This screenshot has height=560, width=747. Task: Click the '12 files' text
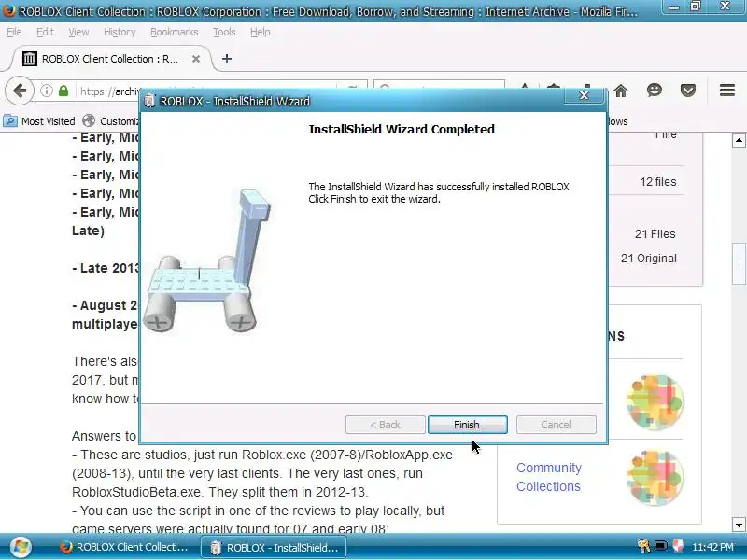tap(658, 181)
